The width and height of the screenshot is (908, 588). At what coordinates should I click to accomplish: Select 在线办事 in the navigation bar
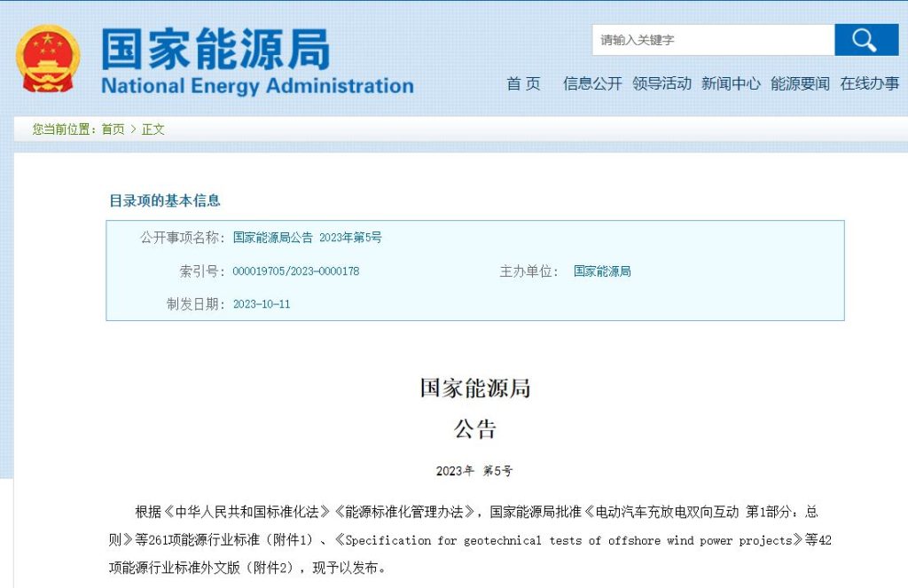[x=869, y=83]
